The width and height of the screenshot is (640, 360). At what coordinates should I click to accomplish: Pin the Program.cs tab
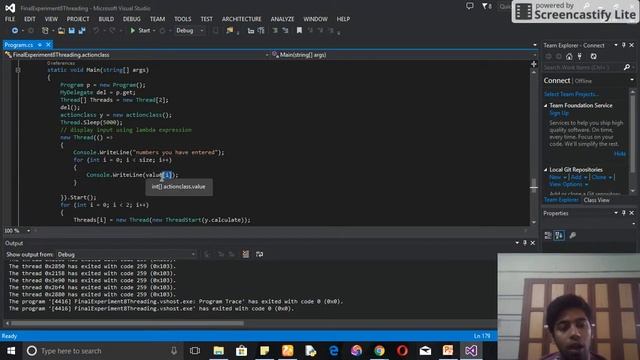pyautogui.click(x=40, y=45)
